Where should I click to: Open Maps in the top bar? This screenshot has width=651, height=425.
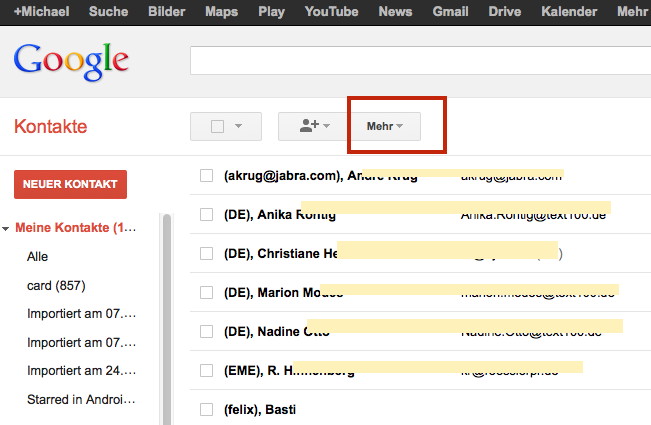tap(222, 11)
